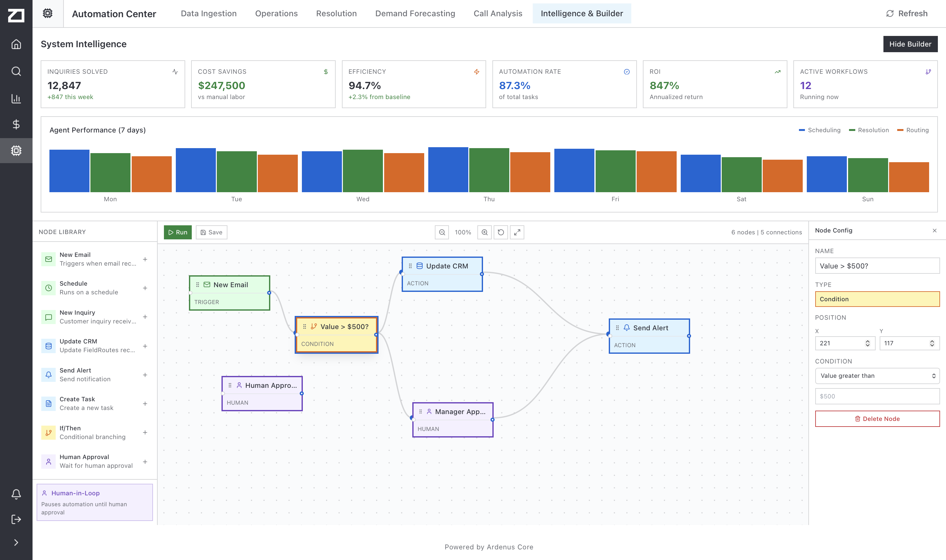Open search from the sidebar
The image size is (946, 560).
16,71
